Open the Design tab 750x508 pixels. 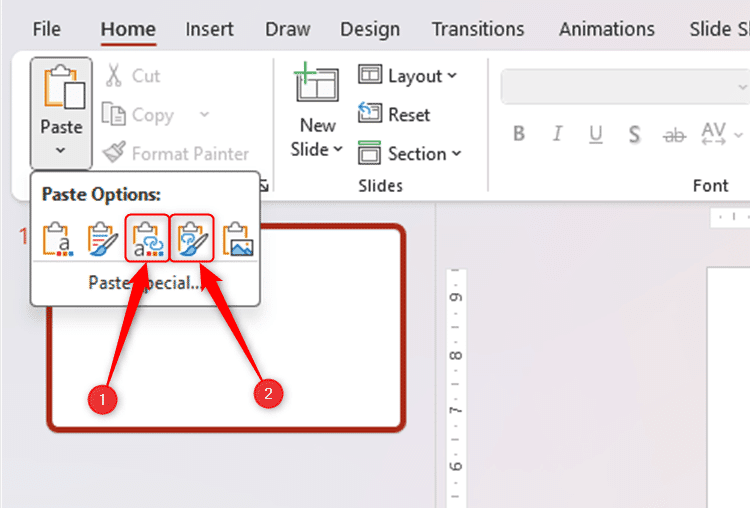pyautogui.click(x=370, y=29)
